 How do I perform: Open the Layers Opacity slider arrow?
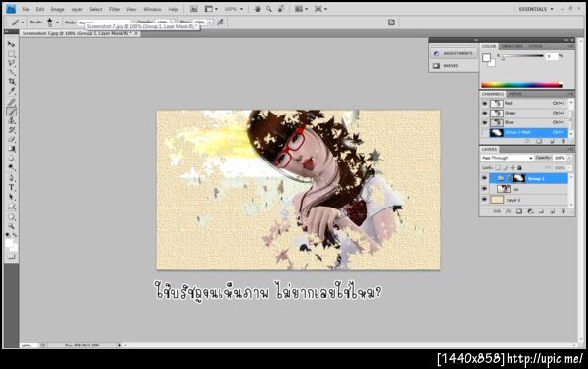[569, 158]
